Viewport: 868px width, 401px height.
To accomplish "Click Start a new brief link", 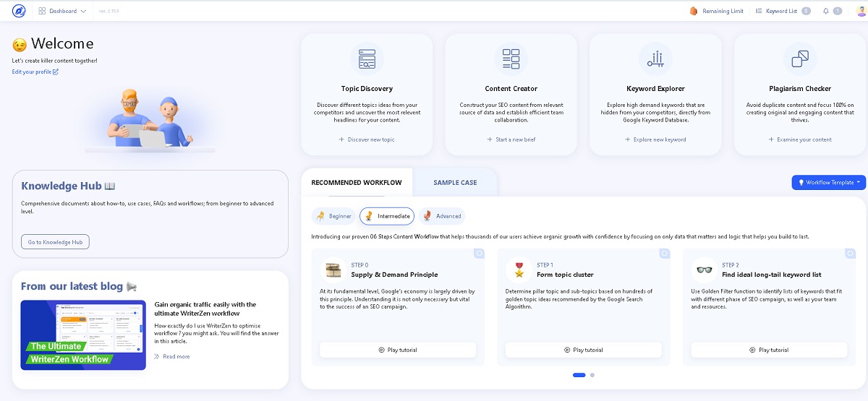I will pos(511,139).
